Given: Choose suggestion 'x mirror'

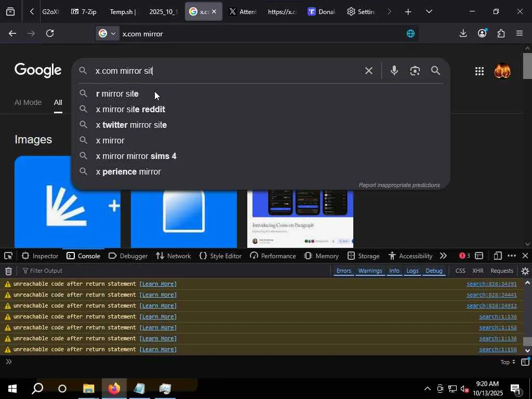Looking at the screenshot, I should point(261,140).
